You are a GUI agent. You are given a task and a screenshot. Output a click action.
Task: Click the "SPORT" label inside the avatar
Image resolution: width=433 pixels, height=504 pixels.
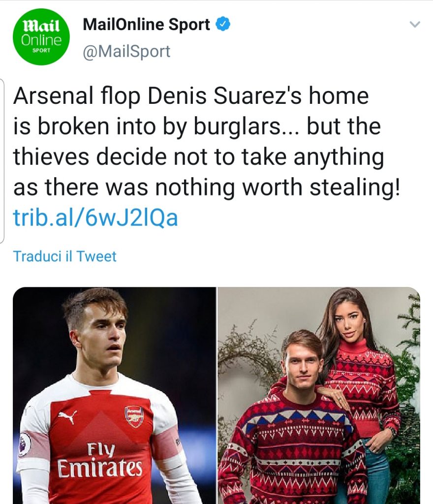coord(41,51)
